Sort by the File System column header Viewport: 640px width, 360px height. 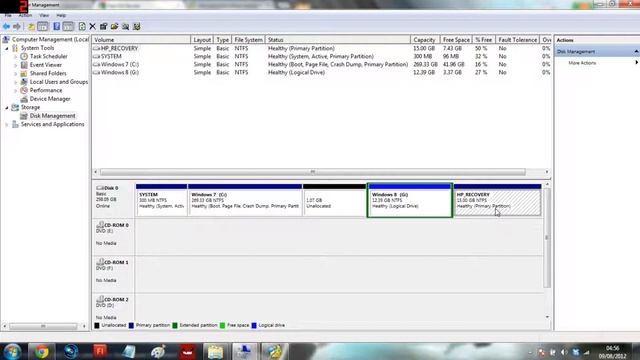pyautogui.click(x=249, y=40)
